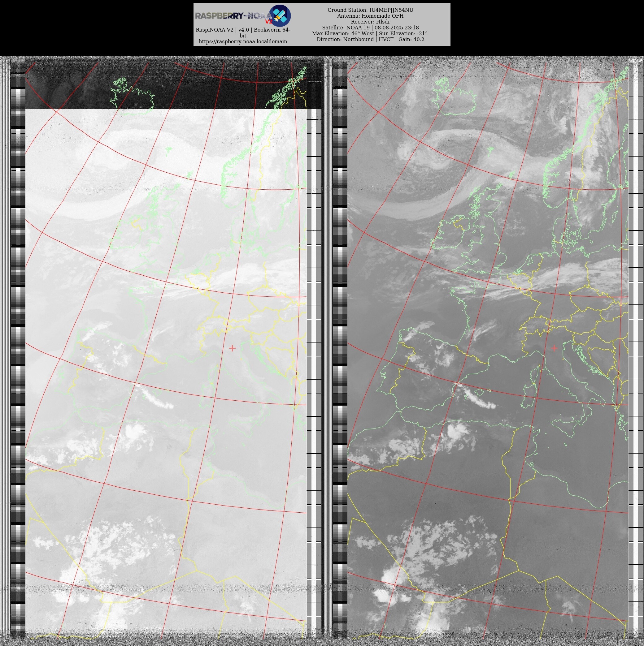The width and height of the screenshot is (644, 646).
Task: Click the 'Antenna: Homemade QFH' line
Action: click(x=370, y=16)
